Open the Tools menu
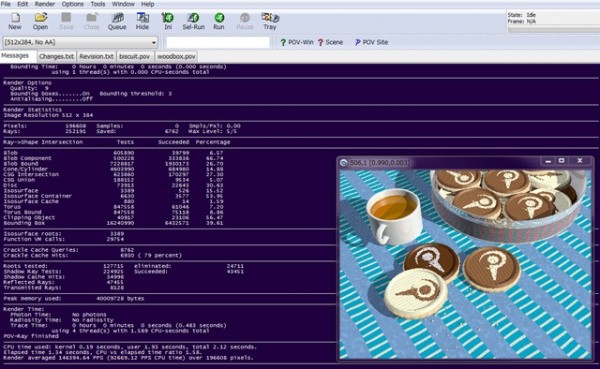 tap(98, 4)
